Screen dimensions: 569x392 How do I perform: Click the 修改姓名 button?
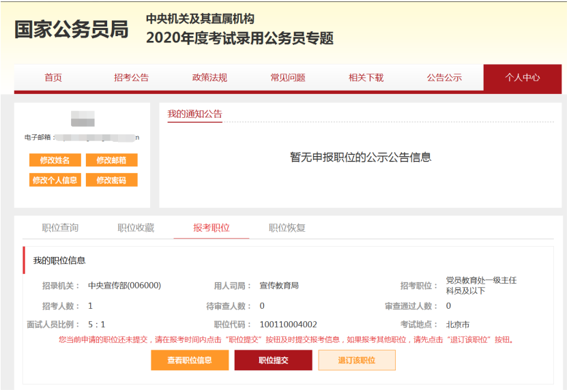(55, 160)
